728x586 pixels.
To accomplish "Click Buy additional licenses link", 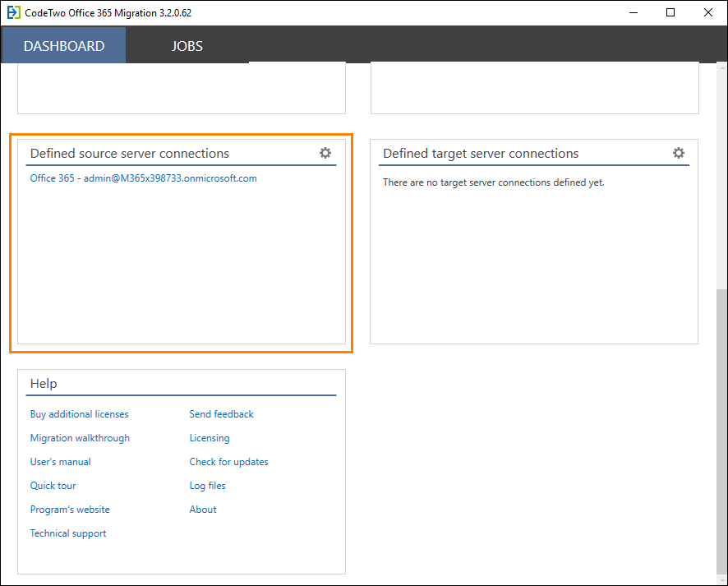I will point(80,414).
